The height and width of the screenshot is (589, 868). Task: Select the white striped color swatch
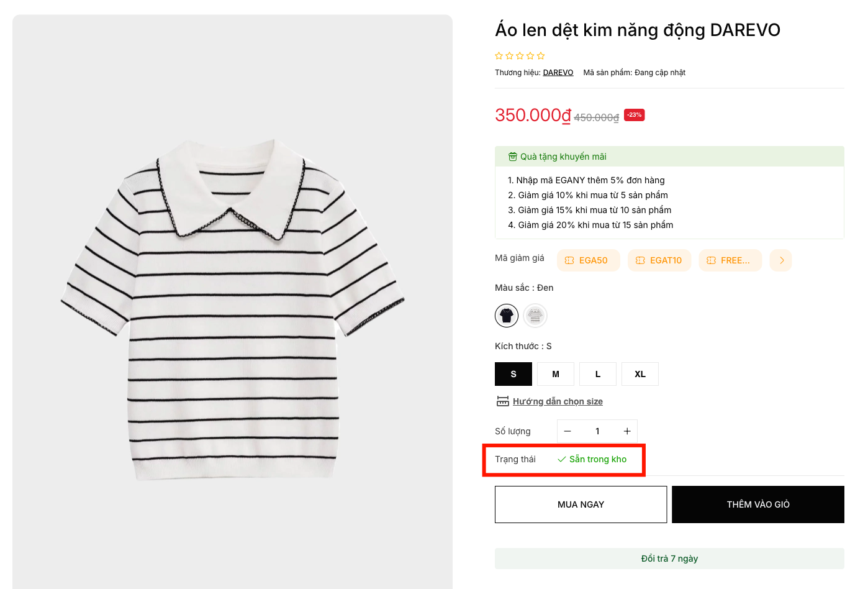point(535,316)
